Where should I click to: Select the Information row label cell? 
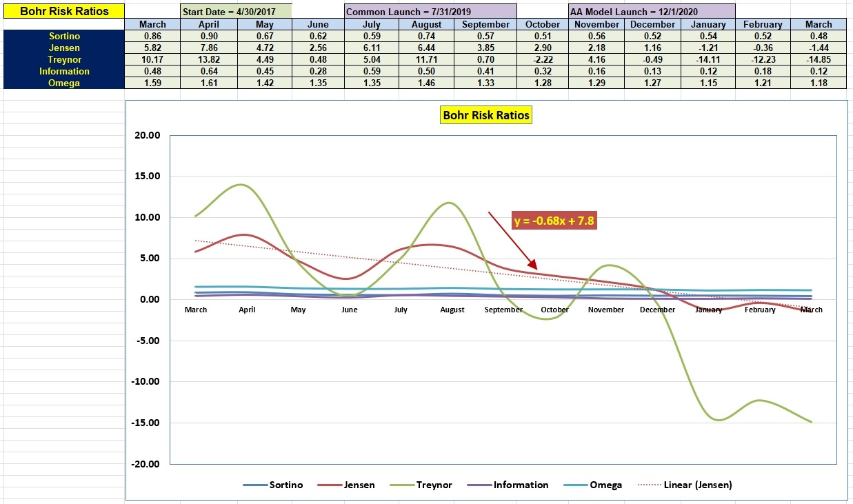(64, 71)
